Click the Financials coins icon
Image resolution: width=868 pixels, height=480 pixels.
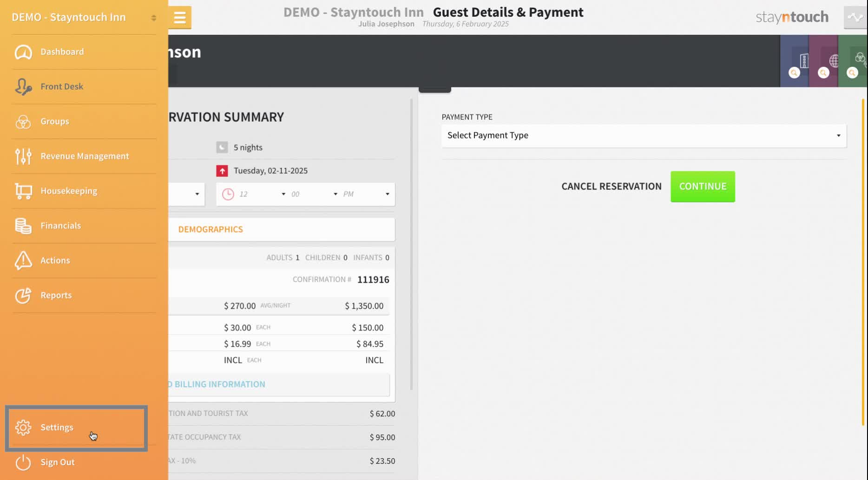pos(23,226)
